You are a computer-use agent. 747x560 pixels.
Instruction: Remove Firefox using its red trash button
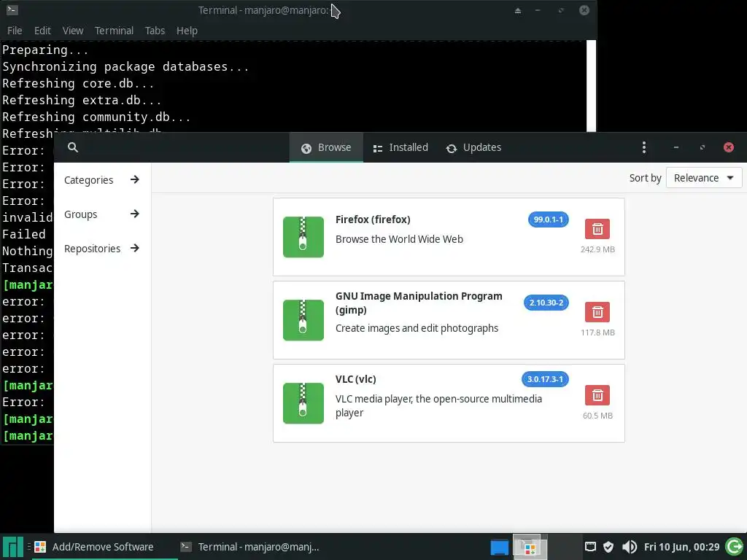pyautogui.click(x=597, y=229)
